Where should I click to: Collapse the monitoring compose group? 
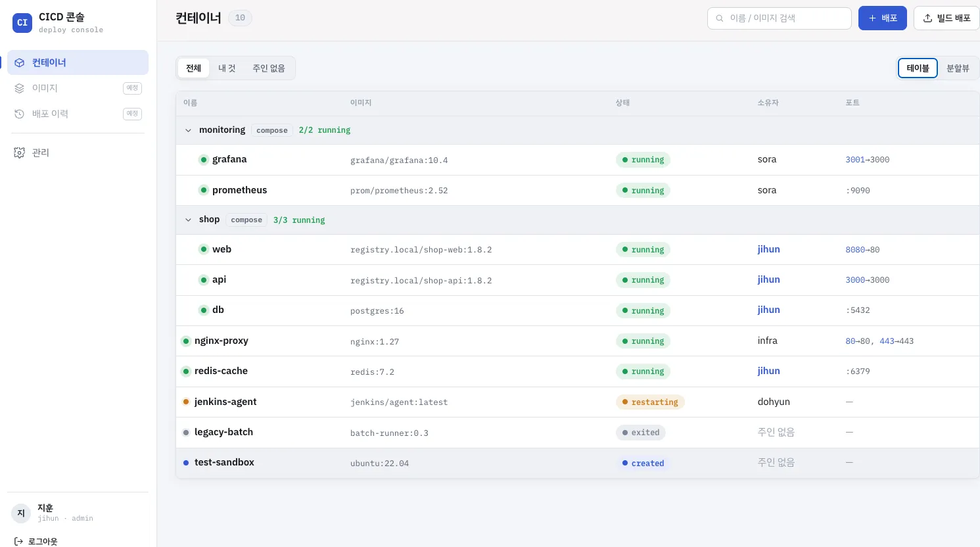[188, 130]
